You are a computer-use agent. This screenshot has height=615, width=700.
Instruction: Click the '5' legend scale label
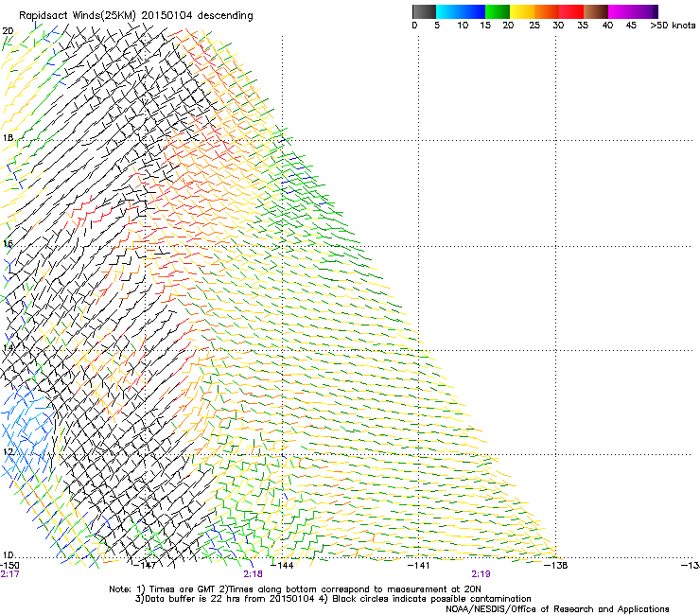point(437,25)
